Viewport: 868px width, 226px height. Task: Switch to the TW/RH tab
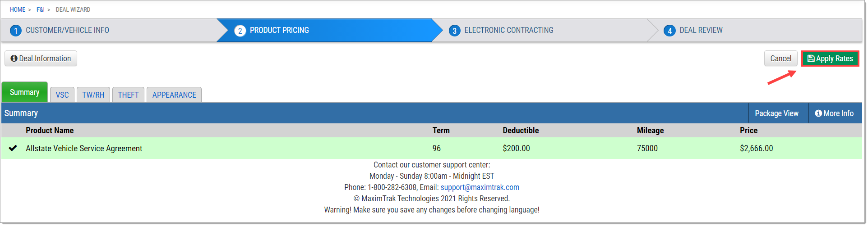93,95
